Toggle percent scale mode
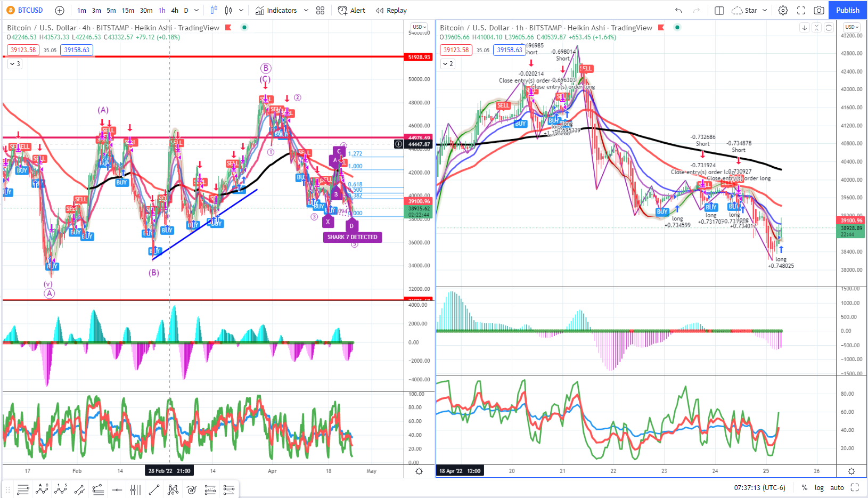 pyautogui.click(x=804, y=487)
